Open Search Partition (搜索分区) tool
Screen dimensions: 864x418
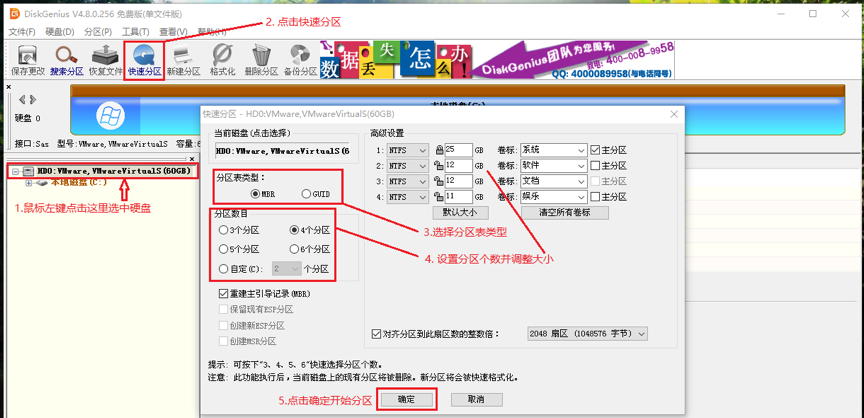click(x=67, y=61)
